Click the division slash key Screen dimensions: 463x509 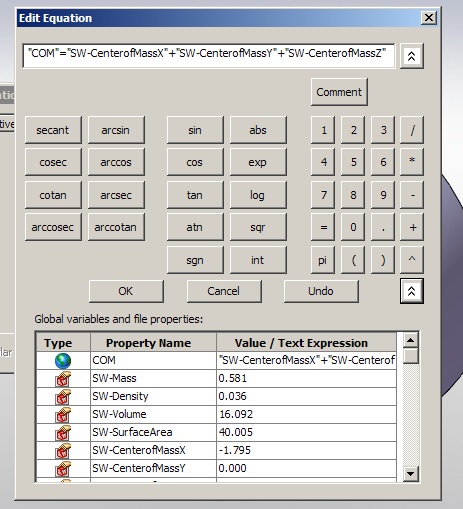pyautogui.click(x=412, y=130)
